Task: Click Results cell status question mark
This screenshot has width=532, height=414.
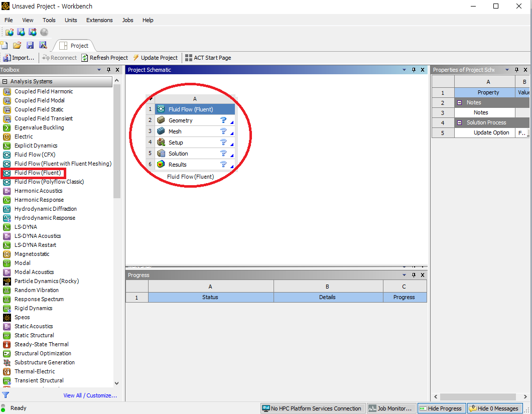Action: point(223,164)
